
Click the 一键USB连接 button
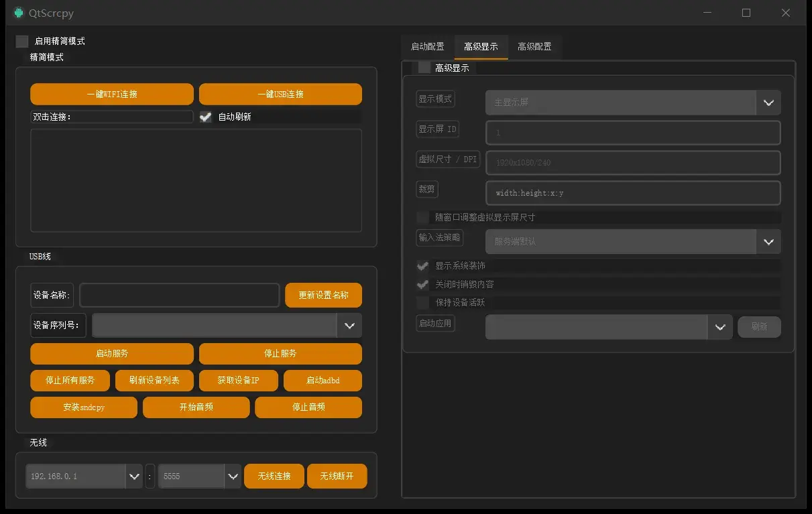pyautogui.click(x=280, y=94)
